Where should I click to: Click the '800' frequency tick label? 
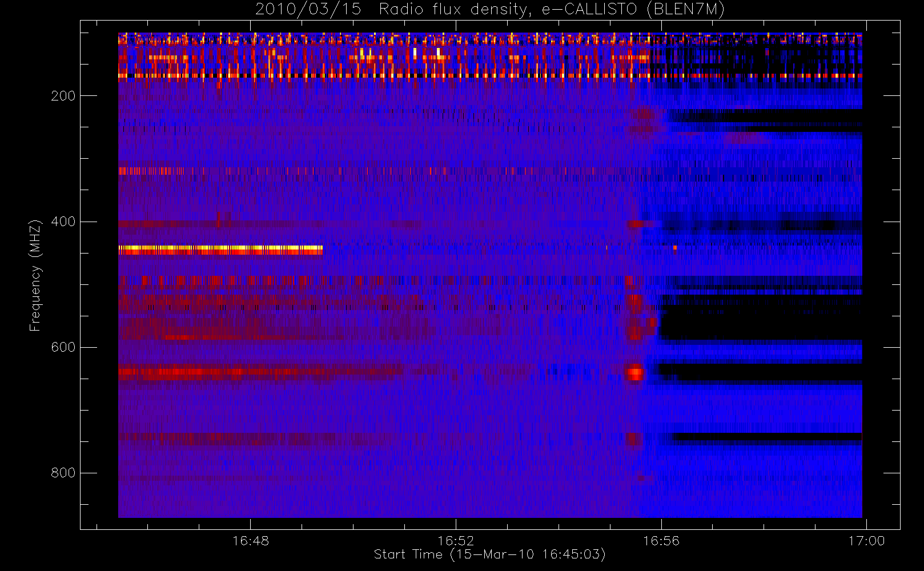coord(63,473)
